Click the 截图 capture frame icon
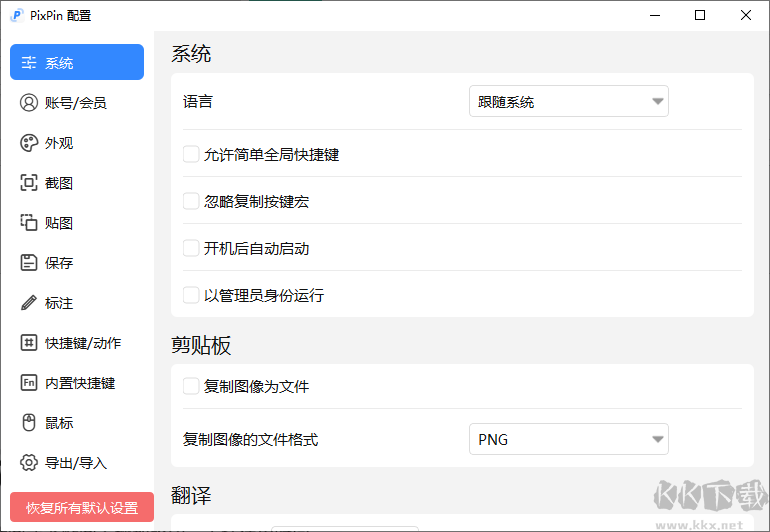The height and width of the screenshot is (532, 770). (x=28, y=183)
